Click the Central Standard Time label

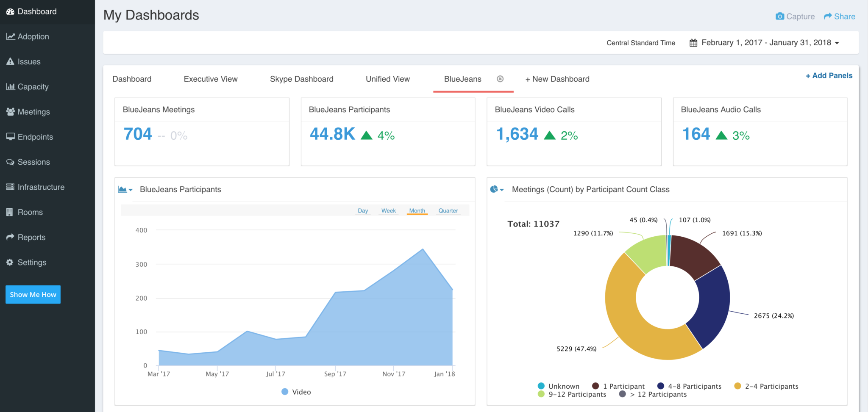pos(641,43)
